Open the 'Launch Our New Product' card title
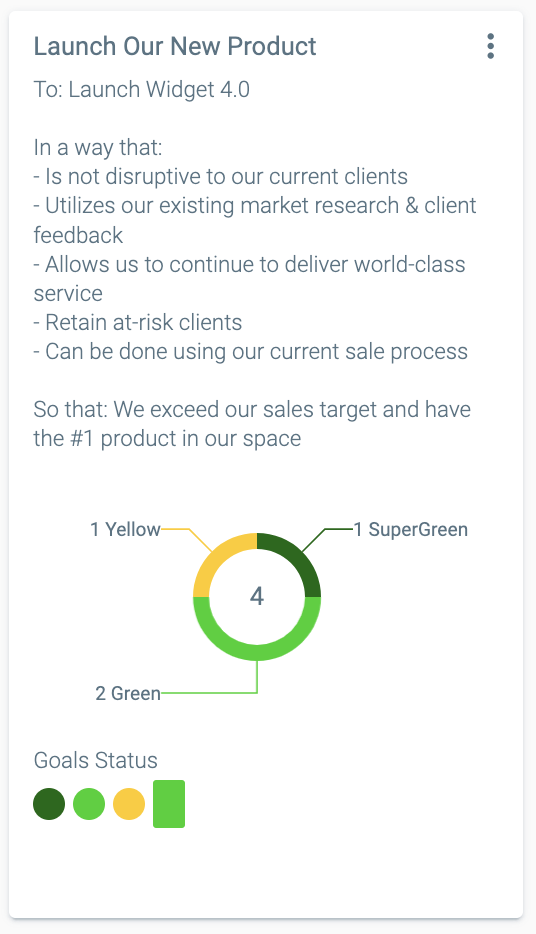 (x=174, y=46)
